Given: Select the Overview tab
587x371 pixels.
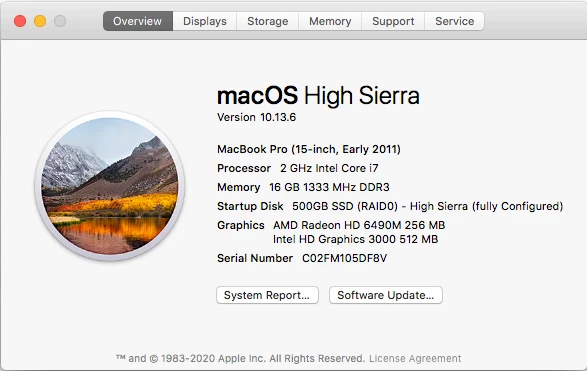Looking at the screenshot, I should point(138,21).
